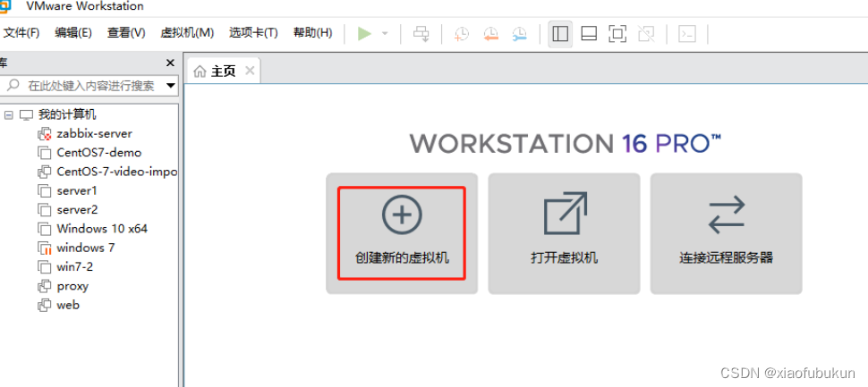Click 创建新的虚拟机 button
The width and height of the screenshot is (868, 387).
[402, 232]
